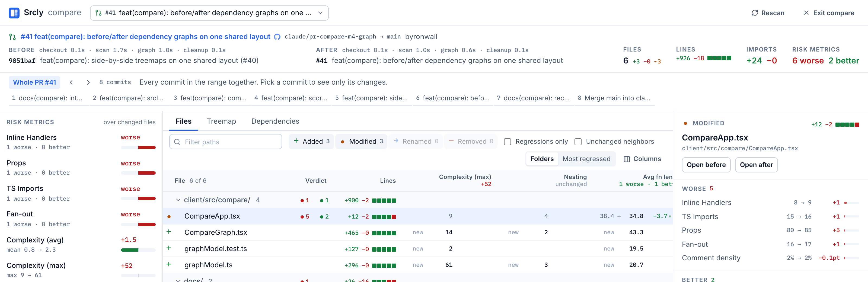Focus the Filter paths input
This screenshot has height=282, width=868.
click(x=225, y=142)
